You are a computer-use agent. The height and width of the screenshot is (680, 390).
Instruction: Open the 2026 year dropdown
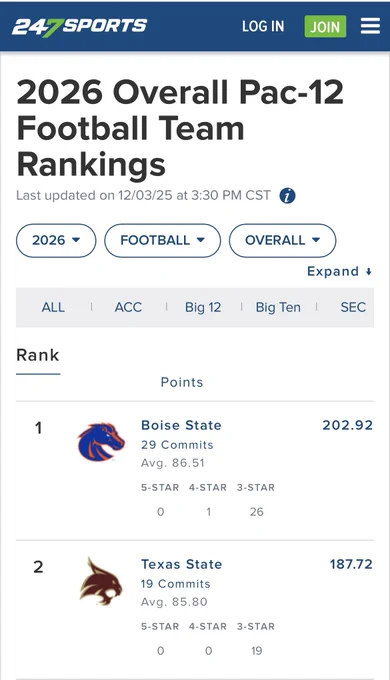click(x=56, y=240)
